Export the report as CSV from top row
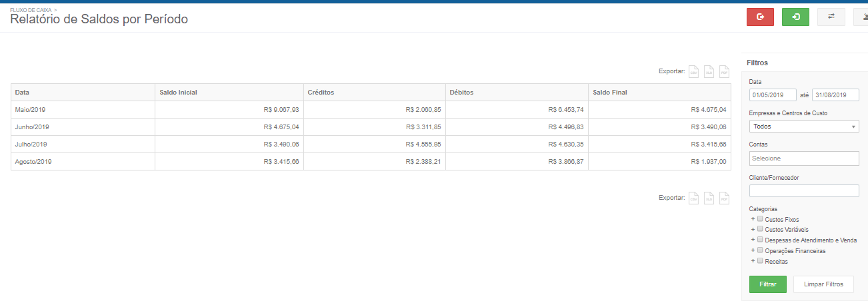Image resolution: width=868 pixels, height=301 pixels. [x=694, y=71]
